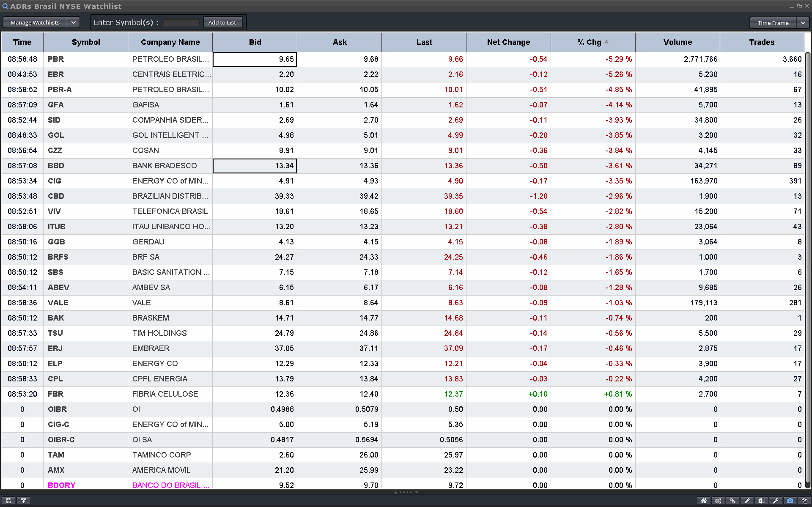The height and width of the screenshot is (507, 812).
Task: Expand the Manage Watchlists dropdown arrow
Action: coord(73,22)
